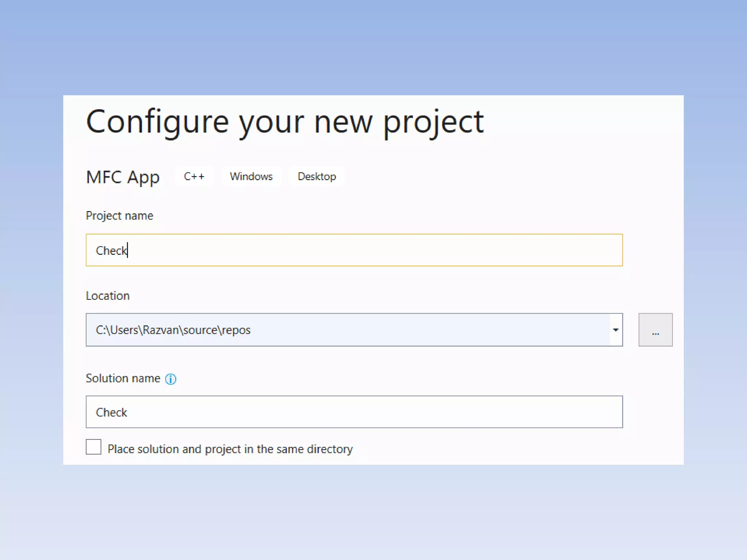Click the "Solution name" label text
This screenshot has height=560, width=747.
pos(123,378)
